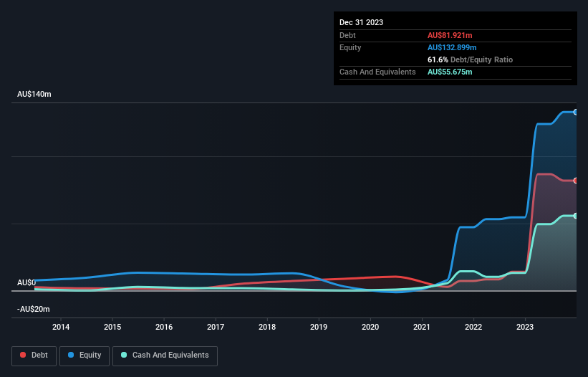Click the AU$132.899m equity value

452,47
